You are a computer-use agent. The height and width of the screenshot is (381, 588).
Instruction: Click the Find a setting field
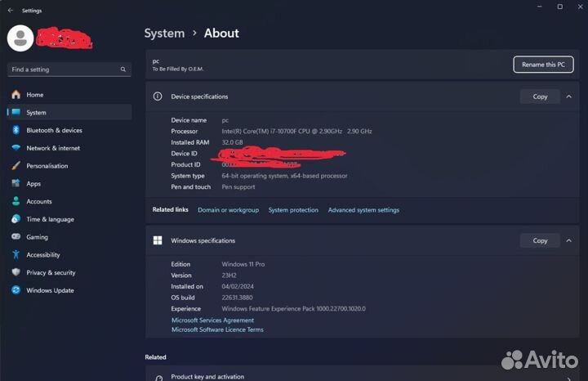pos(69,69)
